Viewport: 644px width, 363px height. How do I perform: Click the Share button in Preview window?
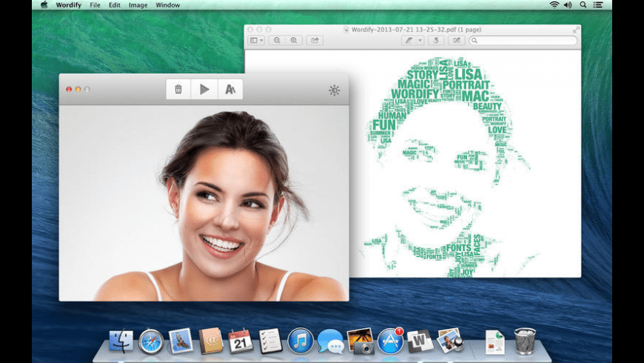tap(315, 40)
